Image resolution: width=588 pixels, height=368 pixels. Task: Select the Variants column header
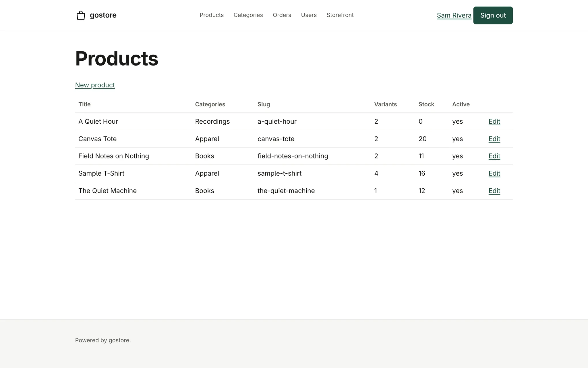coord(385,104)
